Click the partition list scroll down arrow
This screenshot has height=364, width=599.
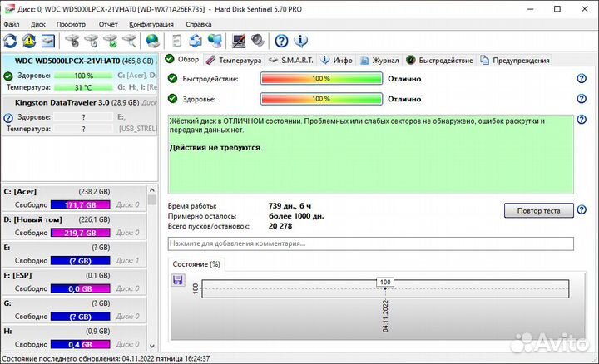coord(152,346)
